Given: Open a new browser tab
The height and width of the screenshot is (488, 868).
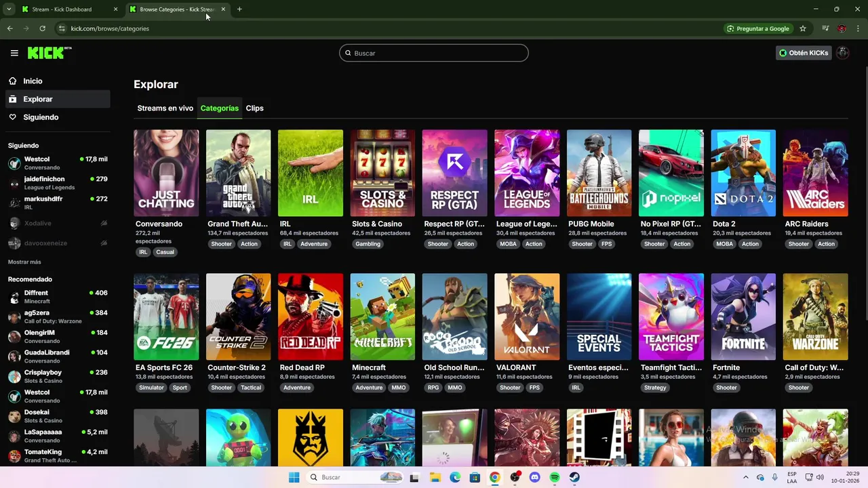Looking at the screenshot, I should click(x=239, y=9).
